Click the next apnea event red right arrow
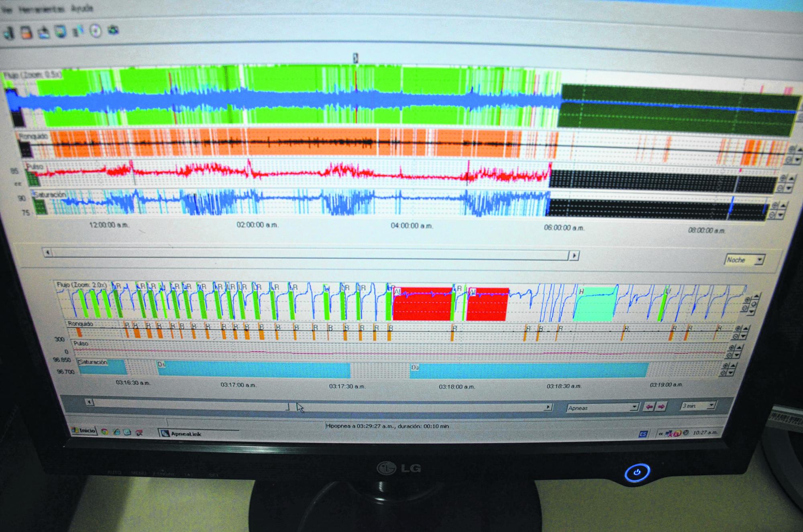The width and height of the screenshot is (803, 532). coord(661,407)
